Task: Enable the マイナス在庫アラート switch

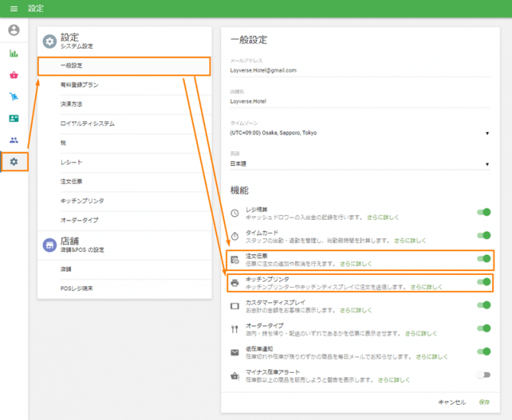Action: coord(483,375)
